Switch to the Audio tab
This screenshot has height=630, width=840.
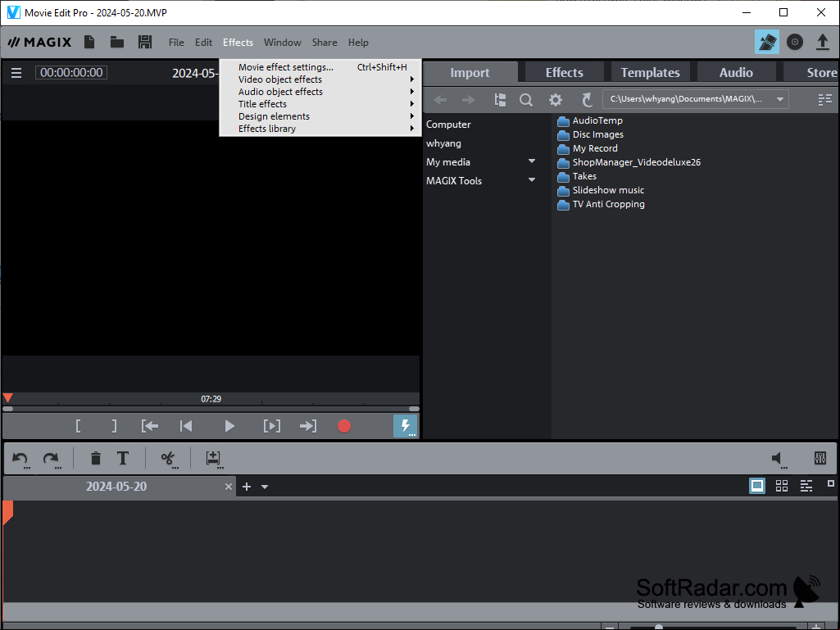[x=736, y=72]
